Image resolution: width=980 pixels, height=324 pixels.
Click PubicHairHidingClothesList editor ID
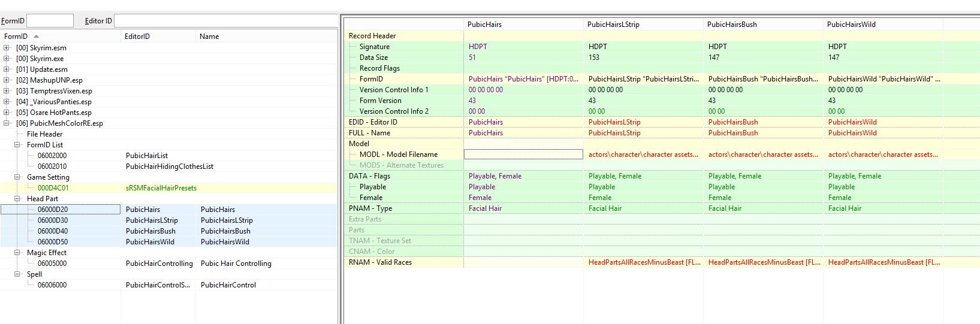tap(170, 166)
